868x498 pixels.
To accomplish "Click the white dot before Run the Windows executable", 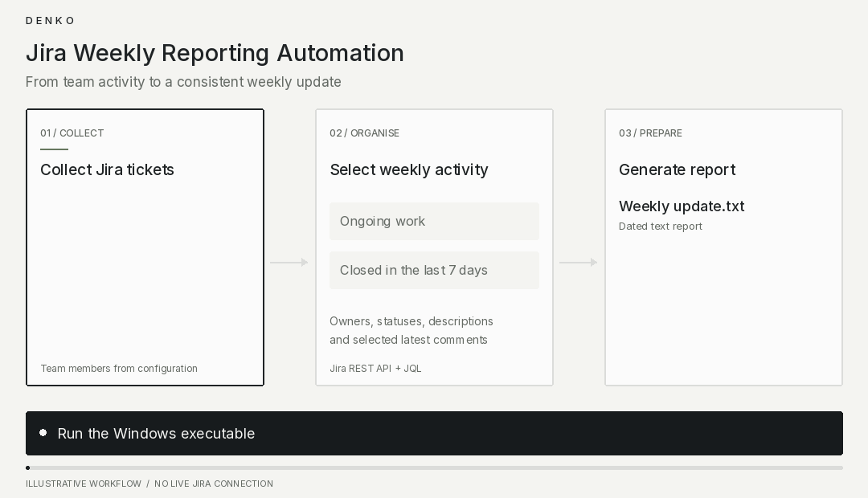I will point(43,433).
